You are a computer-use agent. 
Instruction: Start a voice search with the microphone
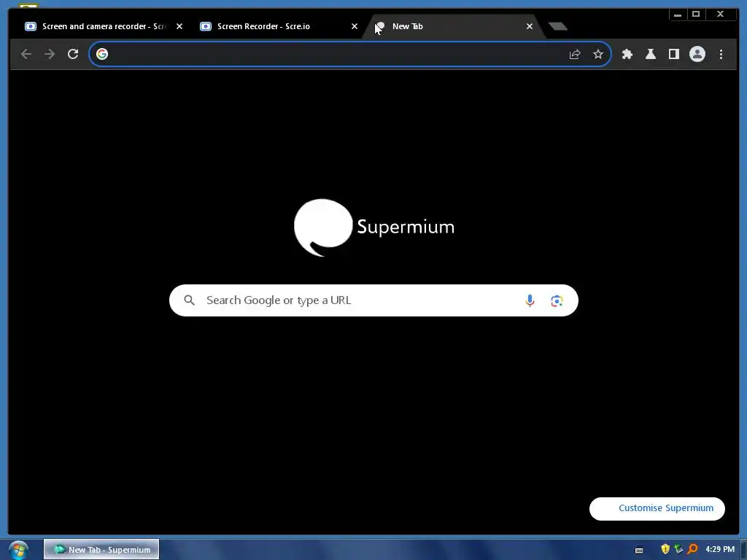click(x=530, y=300)
